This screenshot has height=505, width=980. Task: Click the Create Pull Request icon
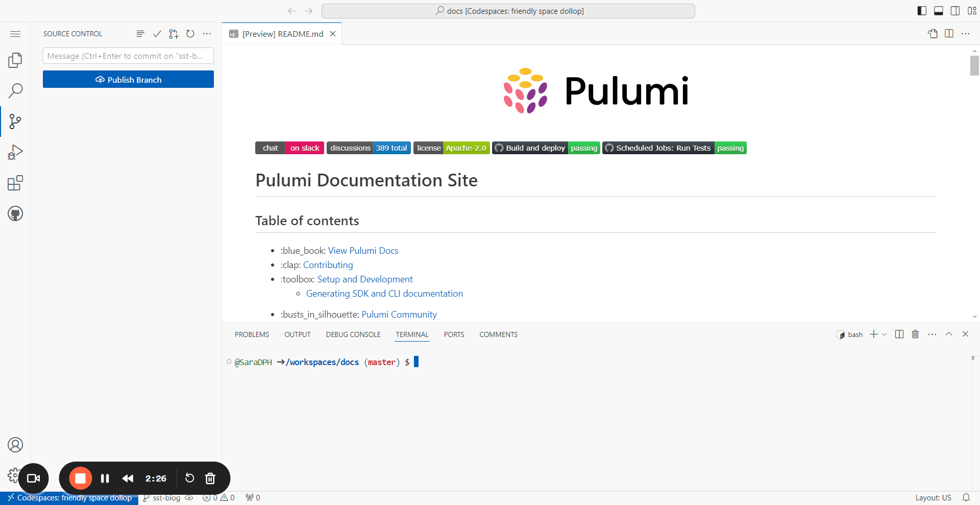coord(174,34)
